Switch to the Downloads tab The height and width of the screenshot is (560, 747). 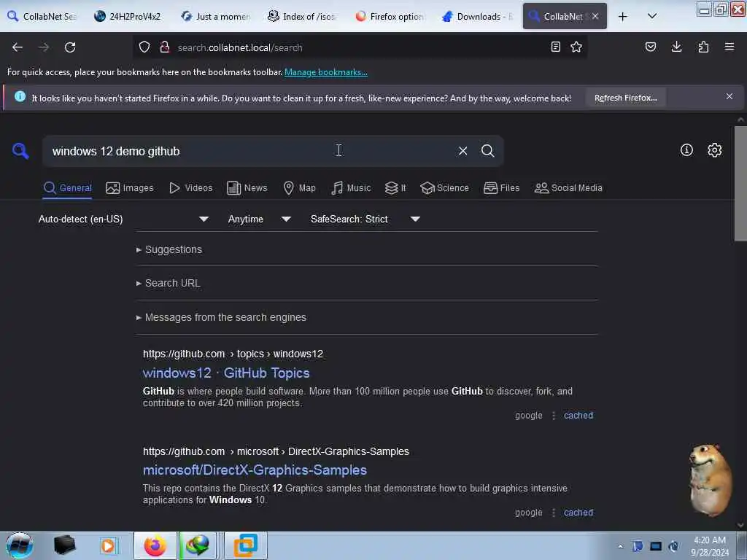tap(476, 16)
